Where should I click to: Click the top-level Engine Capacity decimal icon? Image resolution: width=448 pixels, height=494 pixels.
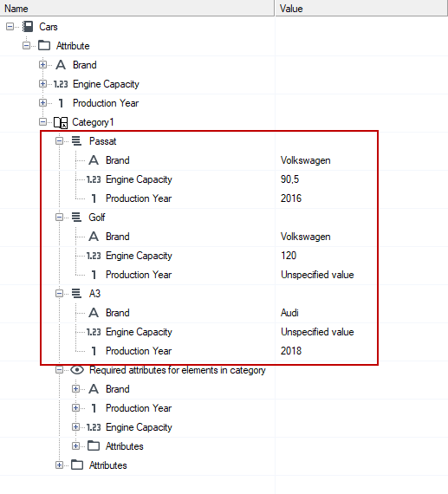[61, 84]
